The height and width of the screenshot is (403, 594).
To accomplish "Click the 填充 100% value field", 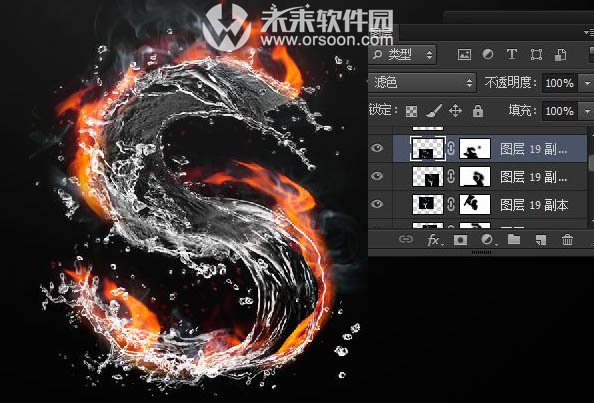I will click(560, 111).
